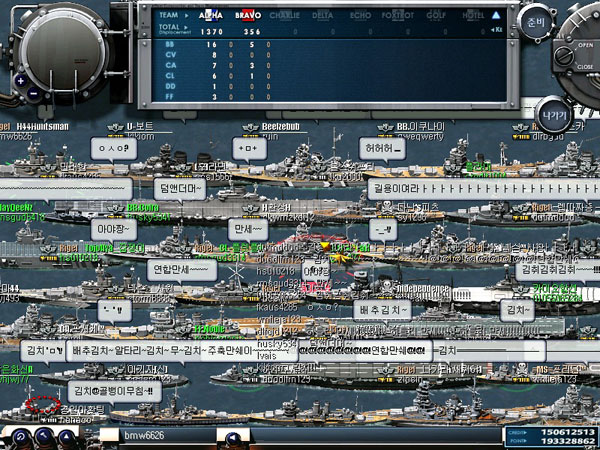Click the 담앤더머 chat bubble
Image resolution: width=600 pixels, height=450 pixels.
(x=181, y=187)
